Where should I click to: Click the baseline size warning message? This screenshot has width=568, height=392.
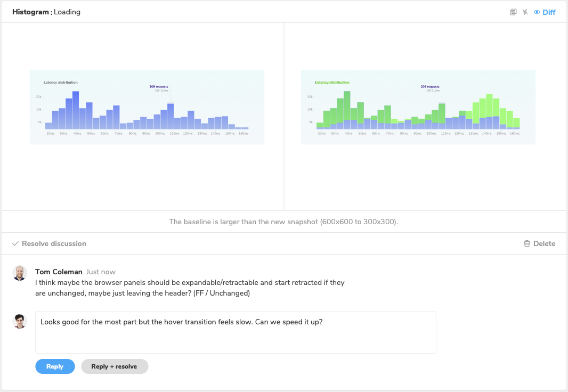tap(283, 222)
